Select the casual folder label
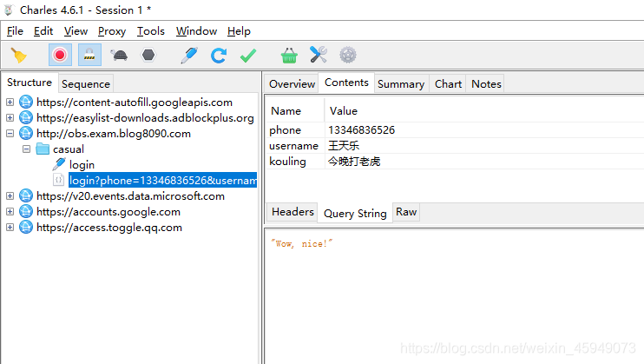644x364 pixels. (69, 149)
